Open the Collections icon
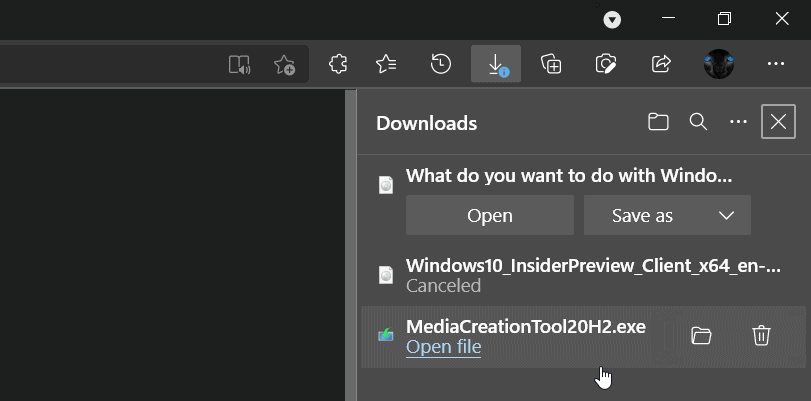811x401 pixels. (x=551, y=64)
